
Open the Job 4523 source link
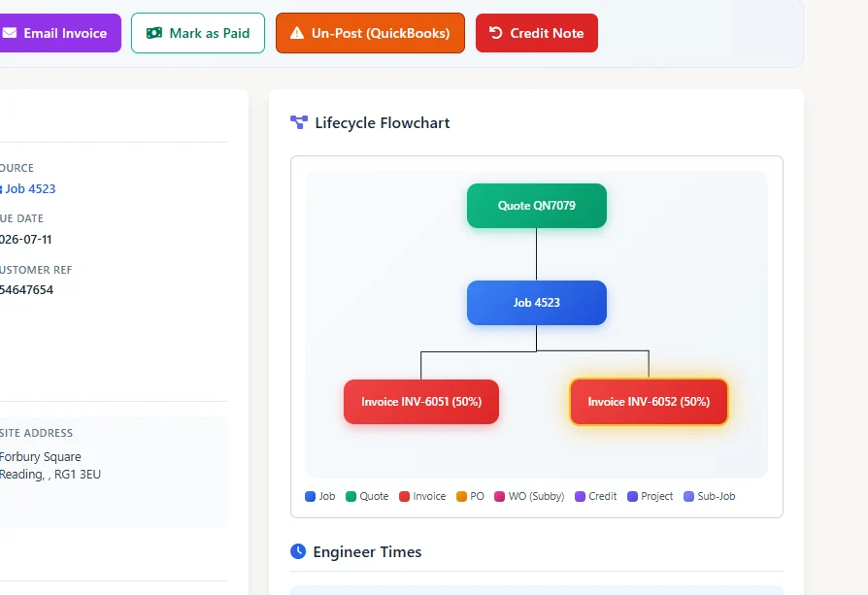click(30, 188)
